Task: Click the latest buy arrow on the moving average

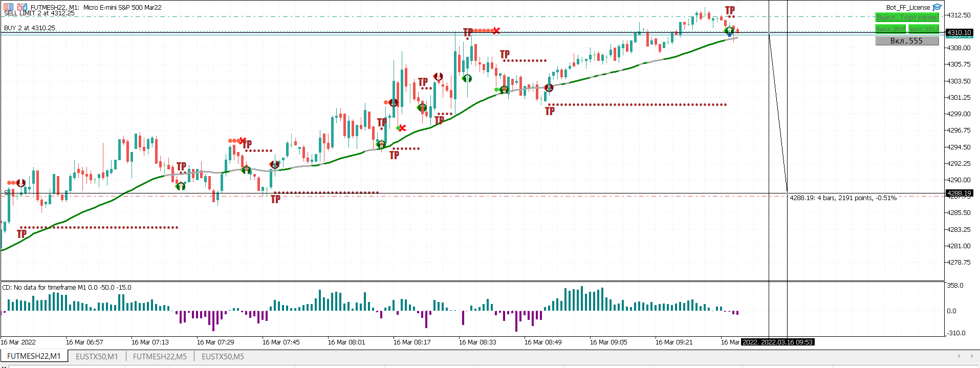Action: tap(729, 31)
